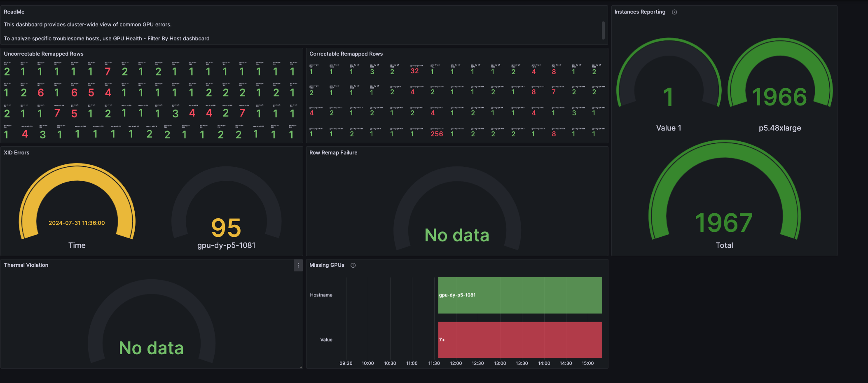868x383 pixels.
Task: Select the red 7+ bar in Missing GPUs
Action: coord(520,340)
